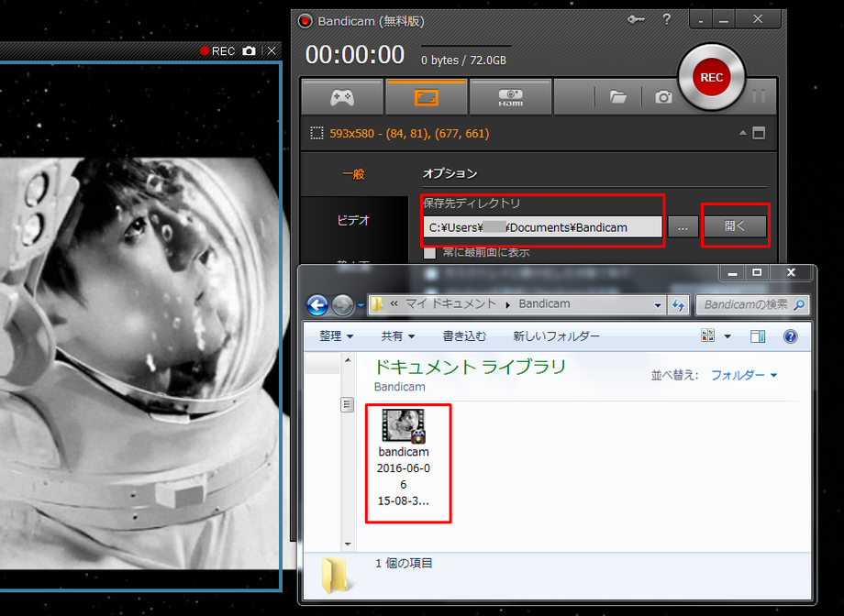
Task: Click the 開く button next to save path
Action: (735, 226)
